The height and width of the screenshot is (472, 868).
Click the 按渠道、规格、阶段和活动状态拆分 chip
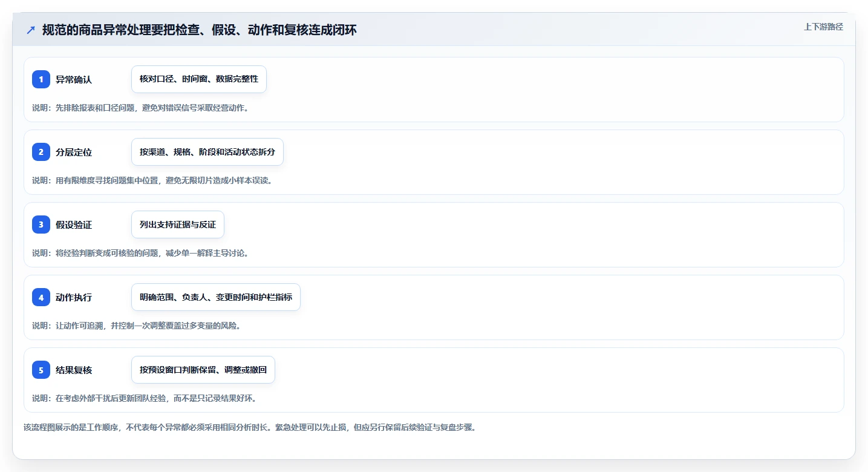pyautogui.click(x=207, y=152)
